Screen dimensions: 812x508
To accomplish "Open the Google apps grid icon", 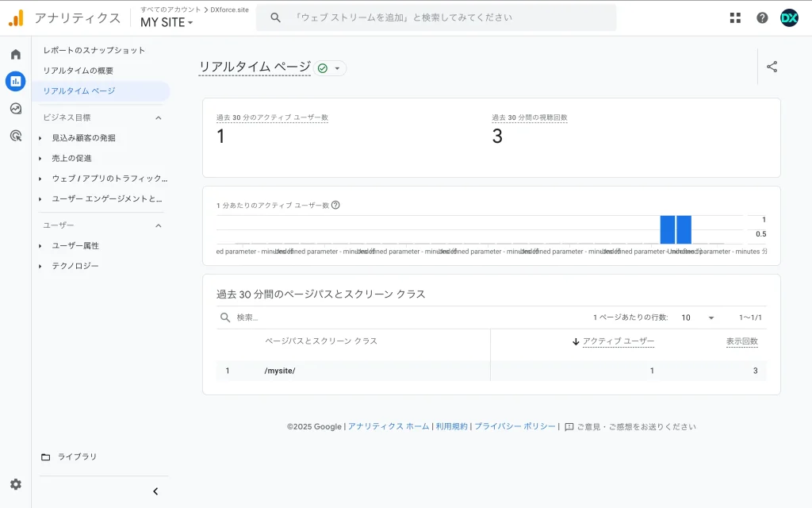I will (735, 17).
